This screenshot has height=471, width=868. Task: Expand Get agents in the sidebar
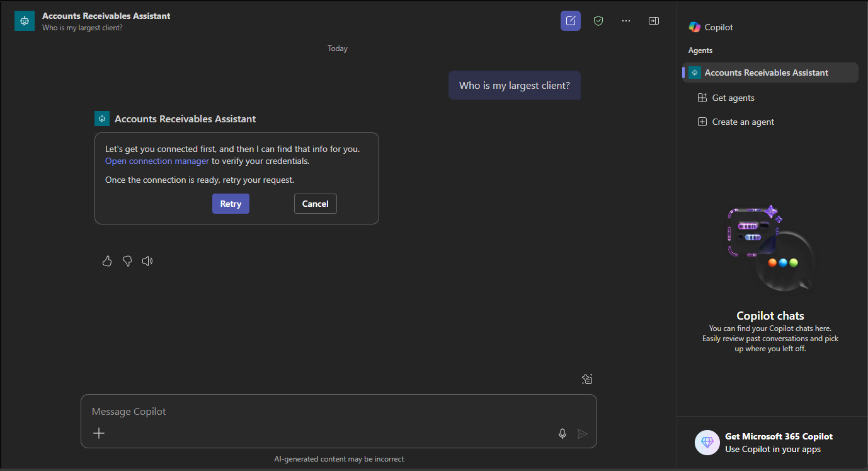pyautogui.click(x=733, y=97)
